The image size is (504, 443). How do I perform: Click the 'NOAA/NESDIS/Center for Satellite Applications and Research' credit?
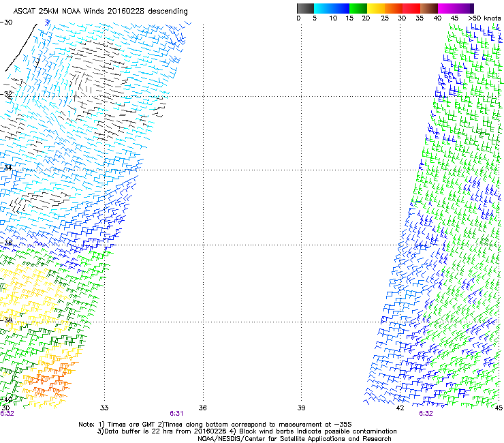coord(294,439)
